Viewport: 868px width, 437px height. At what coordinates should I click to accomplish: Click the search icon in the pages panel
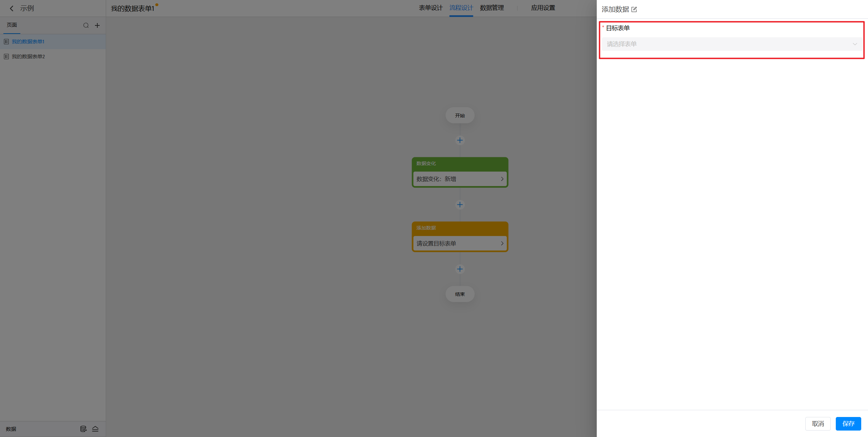pos(86,25)
